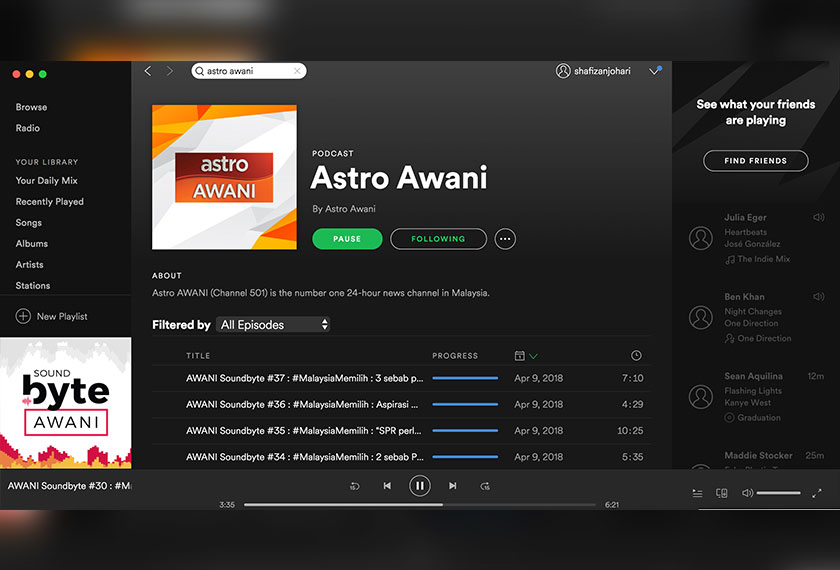The width and height of the screenshot is (840, 570).
Task: Sort by the date calendar column icon
Action: click(x=519, y=356)
